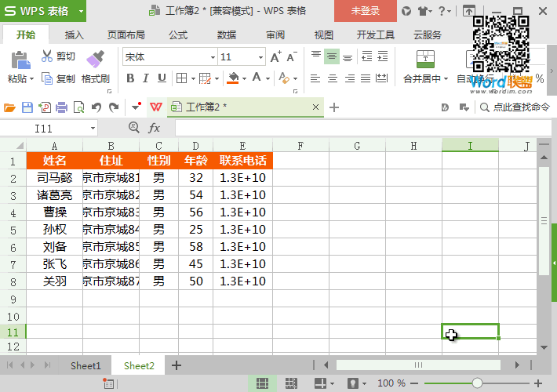Open the font size dropdown

[x=260, y=57]
